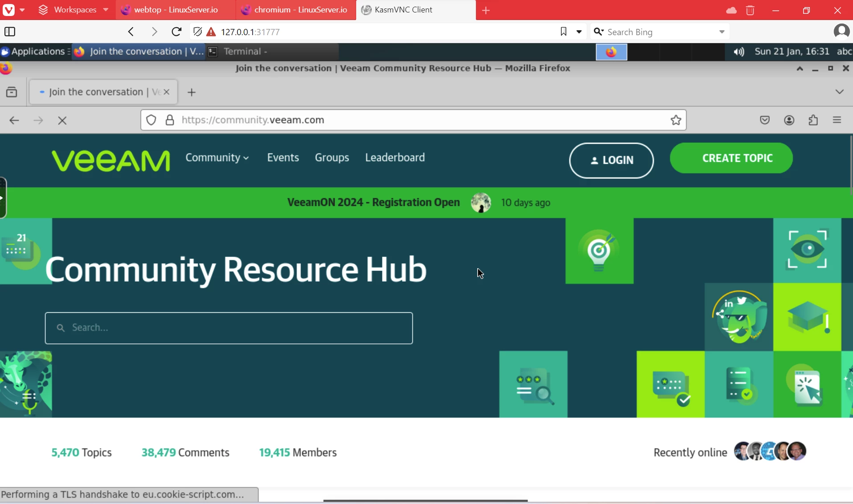Click the CREATE TOPIC button

pos(731,158)
